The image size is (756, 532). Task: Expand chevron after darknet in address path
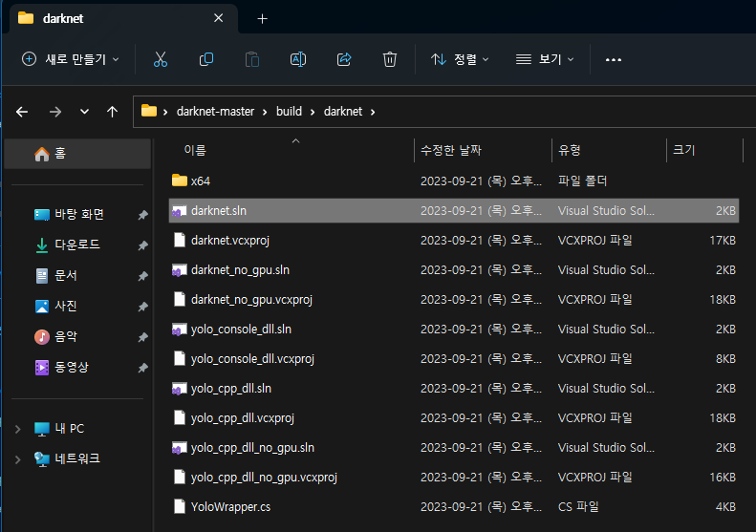pos(373,113)
